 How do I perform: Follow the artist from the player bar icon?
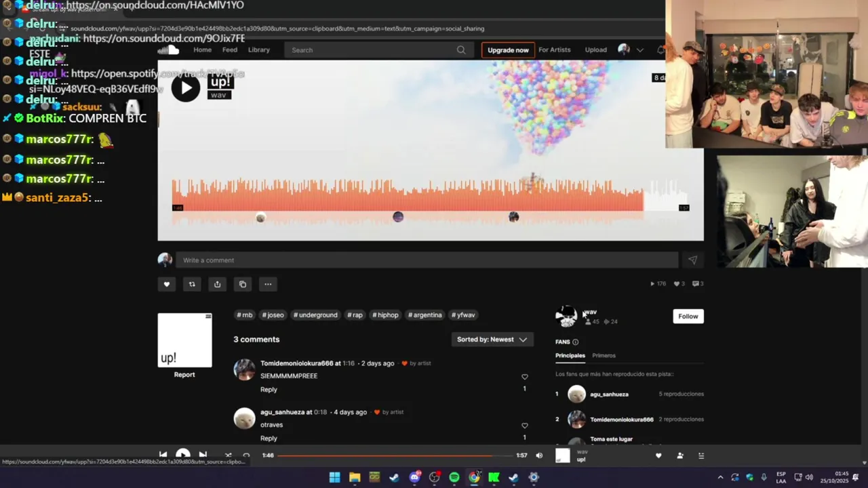point(680,456)
